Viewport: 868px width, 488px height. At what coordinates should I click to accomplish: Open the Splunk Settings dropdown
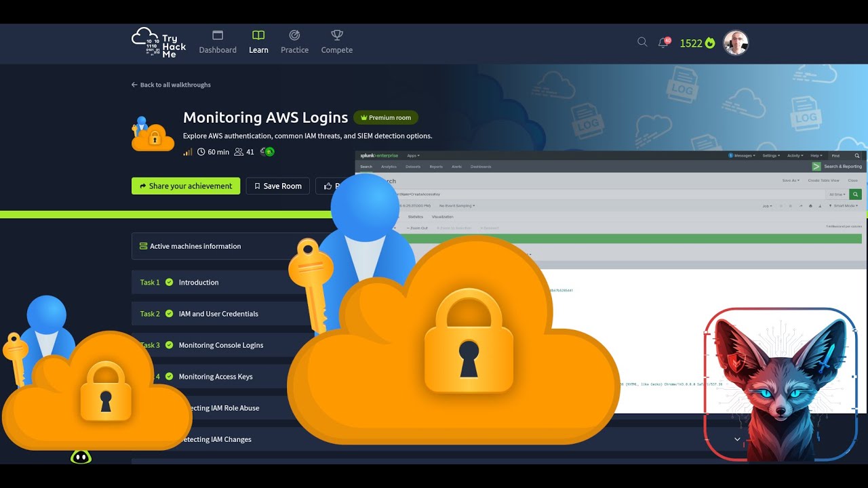pyautogui.click(x=771, y=155)
